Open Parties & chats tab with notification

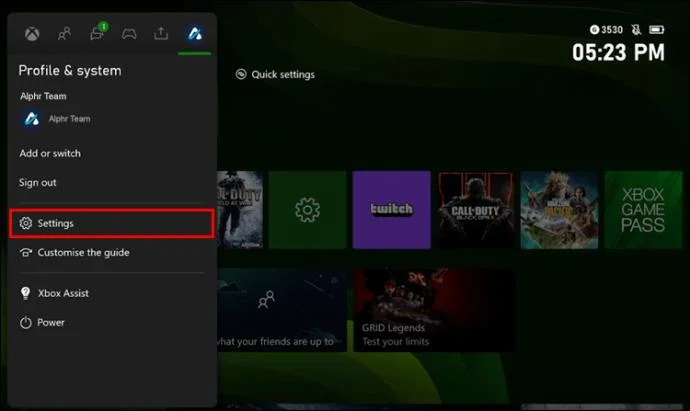click(x=98, y=33)
